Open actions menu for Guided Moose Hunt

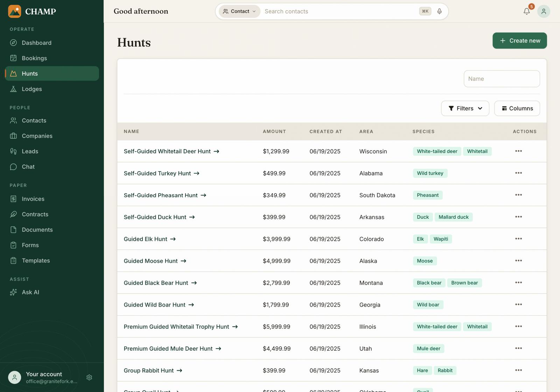[x=518, y=261]
